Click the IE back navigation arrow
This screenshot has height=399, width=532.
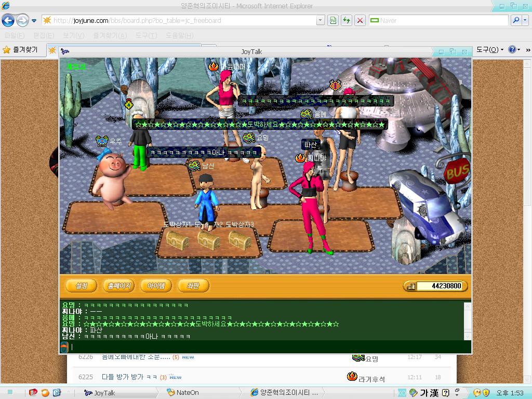(x=8, y=21)
